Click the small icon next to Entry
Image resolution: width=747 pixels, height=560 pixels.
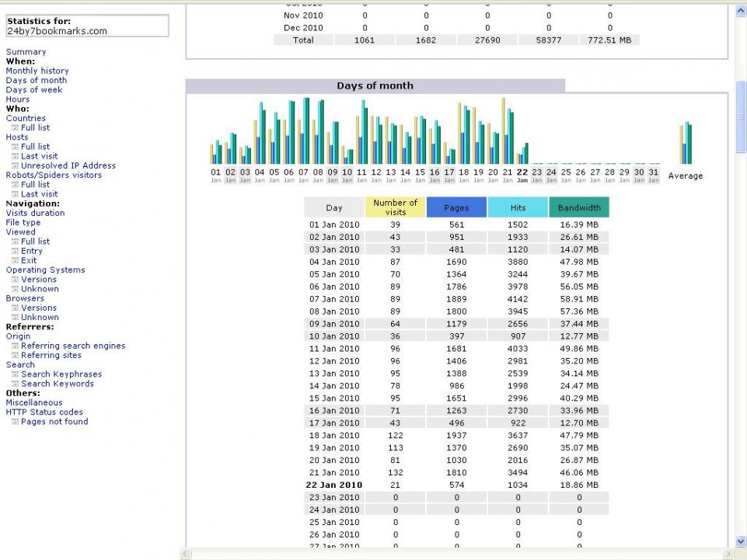coord(15,252)
